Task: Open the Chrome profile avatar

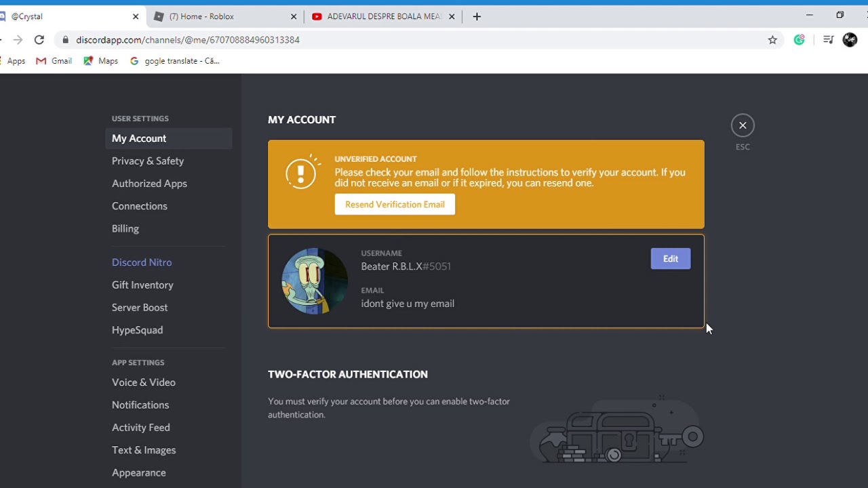Action: [x=850, y=40]
